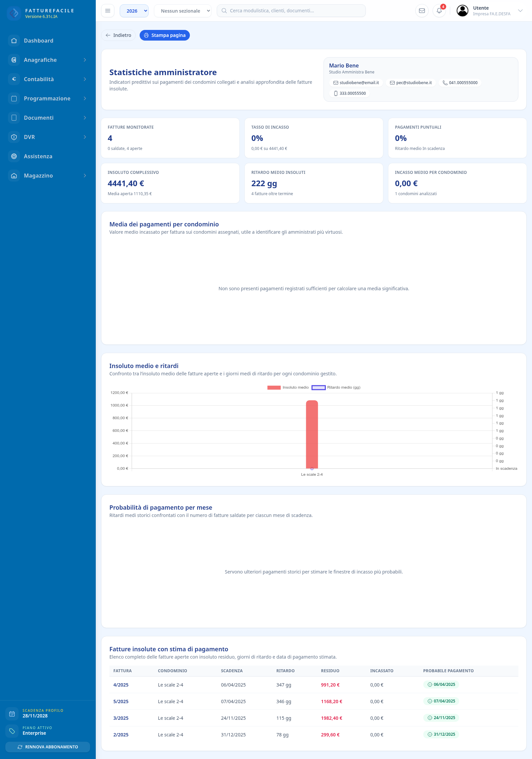The width and height of the screenshot is (532, 759).
Task: Open invoice 3/2025 link
Action: point(121,718)
